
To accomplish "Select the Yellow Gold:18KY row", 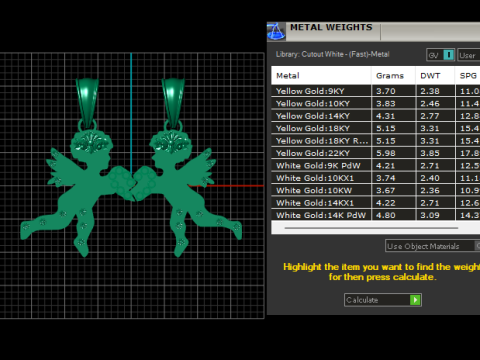I will [x=376, y=128].
